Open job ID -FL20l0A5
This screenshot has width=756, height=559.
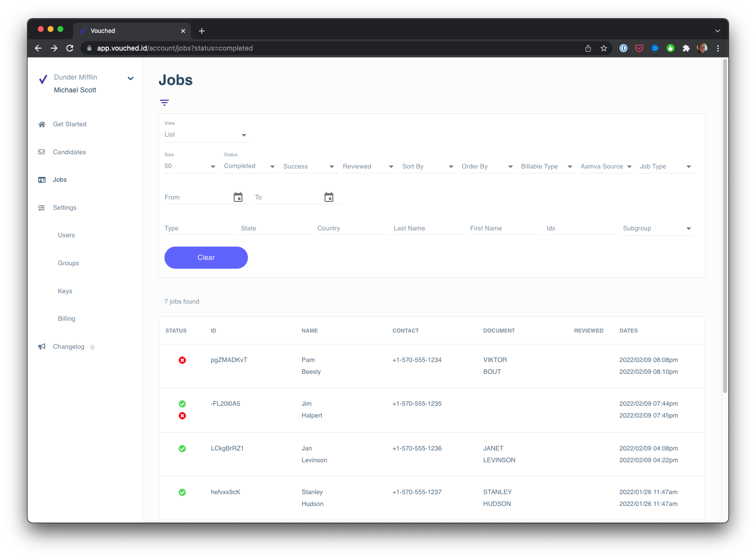point(225,404)
